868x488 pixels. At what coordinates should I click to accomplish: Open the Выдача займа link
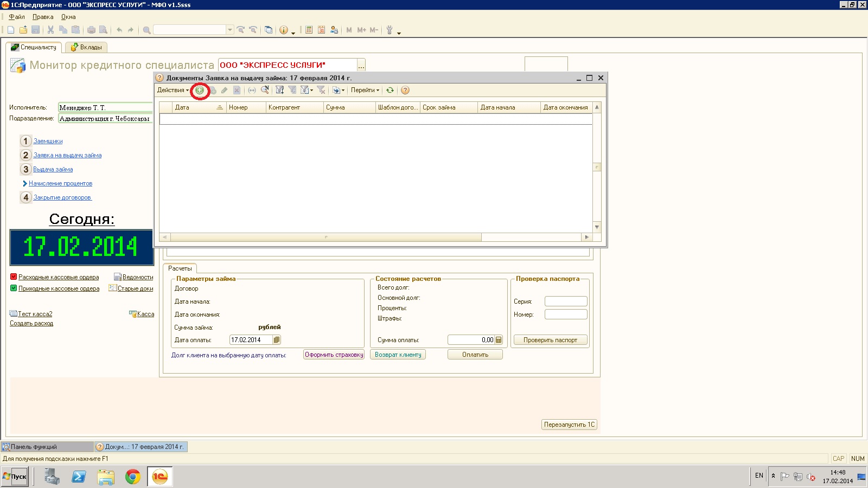click(x=53, y=169)
